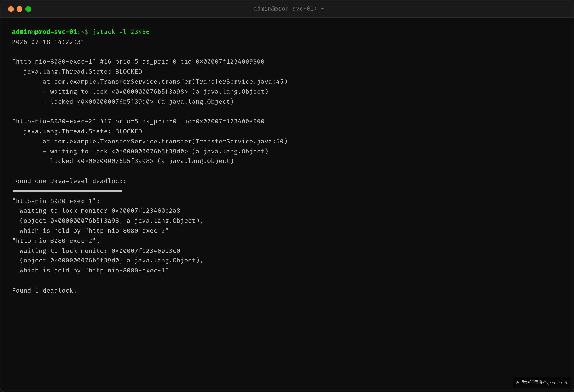Click the TransferService.java:50 stack frame
This screenshot has width=574, height=392.
pos(165,142)
